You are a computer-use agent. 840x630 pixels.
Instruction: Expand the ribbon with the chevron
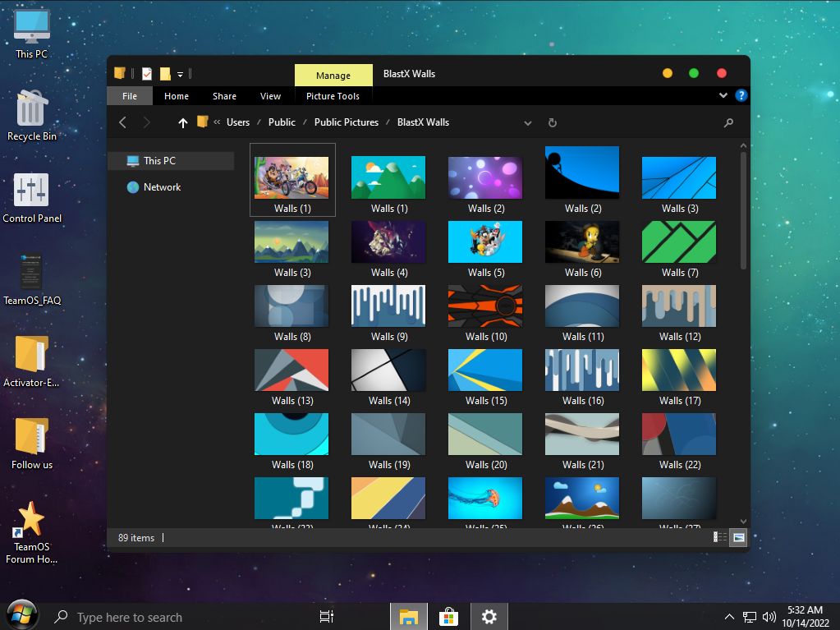723,95
